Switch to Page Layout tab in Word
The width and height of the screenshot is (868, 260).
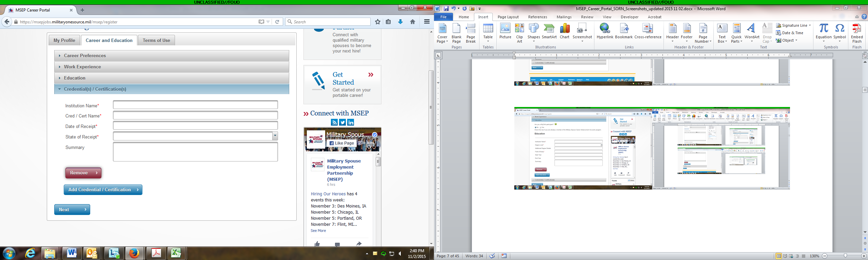(508, 17)
